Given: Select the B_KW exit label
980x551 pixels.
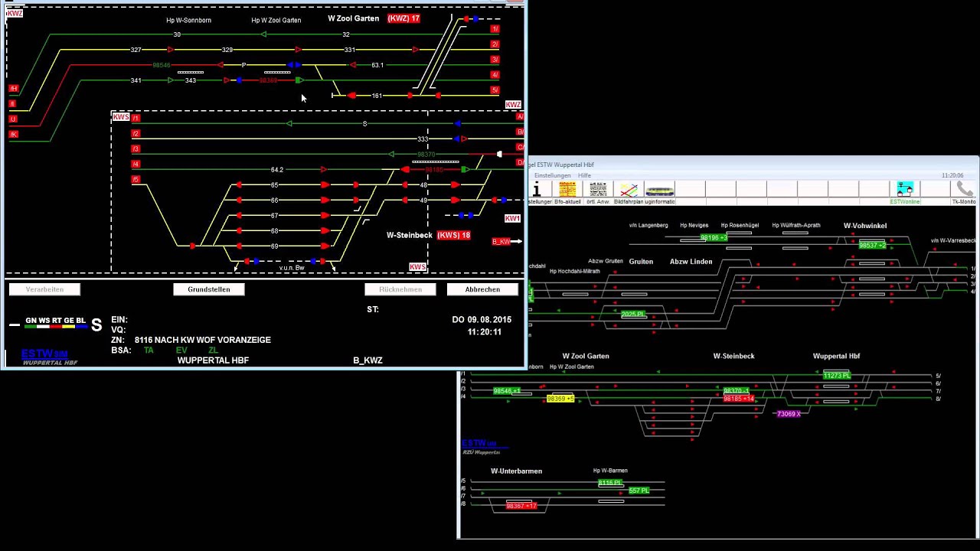Looking at the screenshot, I should click(x=501, y=242).
